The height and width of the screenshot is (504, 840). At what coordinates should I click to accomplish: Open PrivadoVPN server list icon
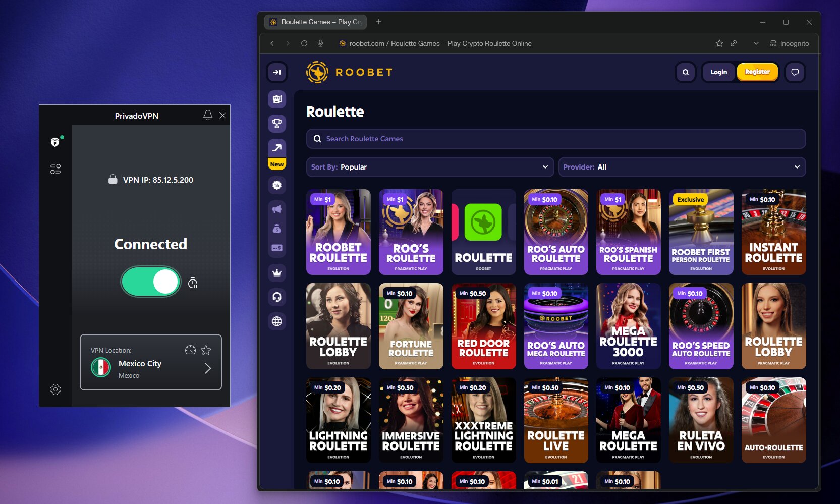55,169
